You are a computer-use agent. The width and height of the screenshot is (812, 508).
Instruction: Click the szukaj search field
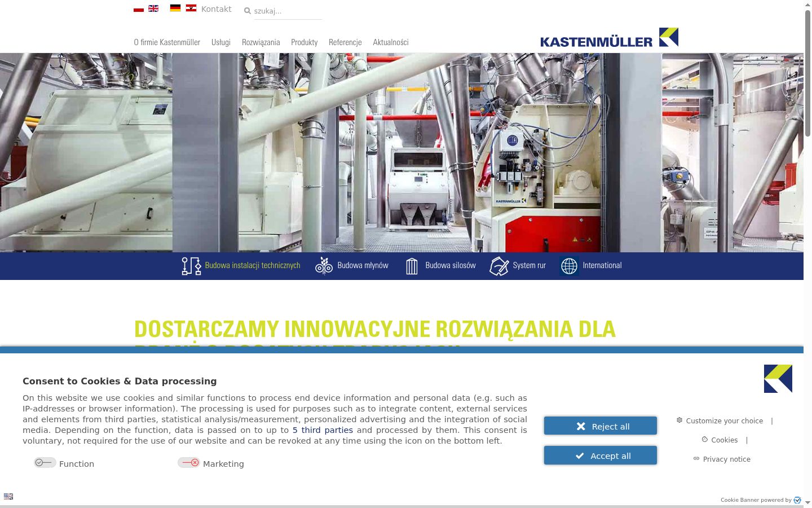click(x=288, y=11)
